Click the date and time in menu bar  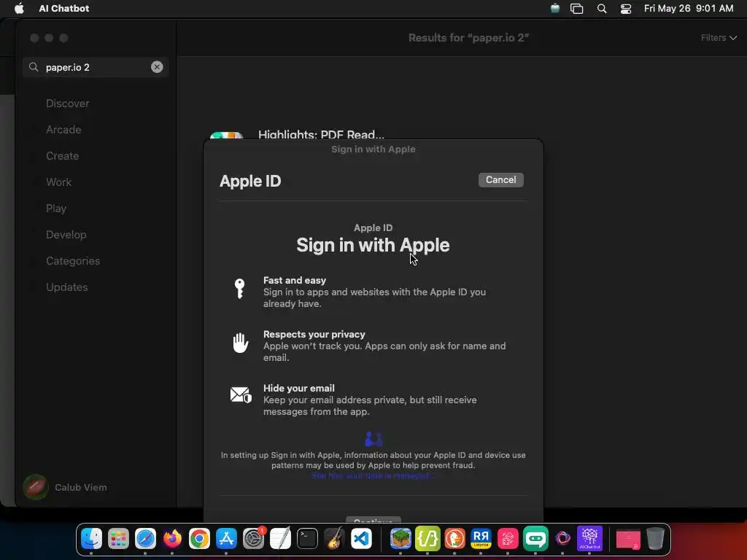pyautogui.click(x=689, y=8)
